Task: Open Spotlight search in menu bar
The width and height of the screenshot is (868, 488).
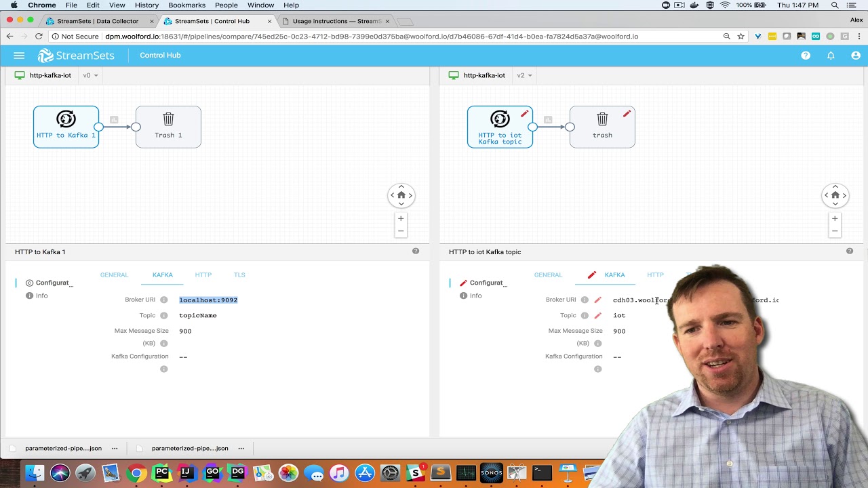Action: [835, 5]
